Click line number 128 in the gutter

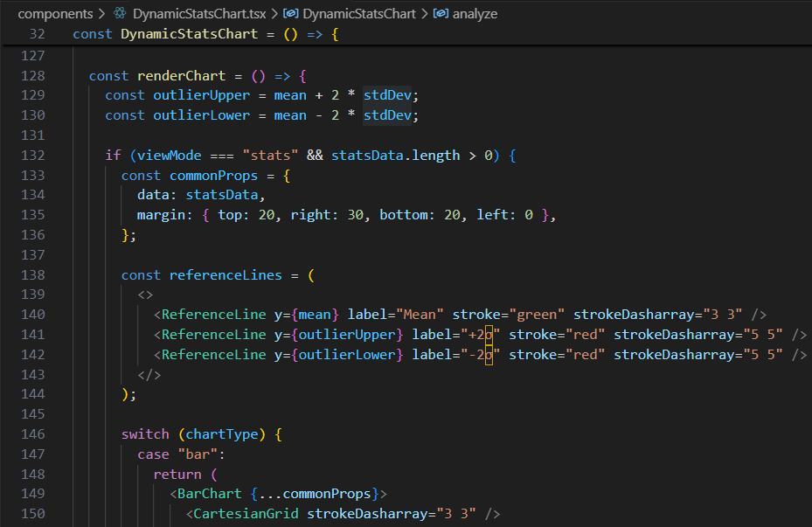(32, 75)
